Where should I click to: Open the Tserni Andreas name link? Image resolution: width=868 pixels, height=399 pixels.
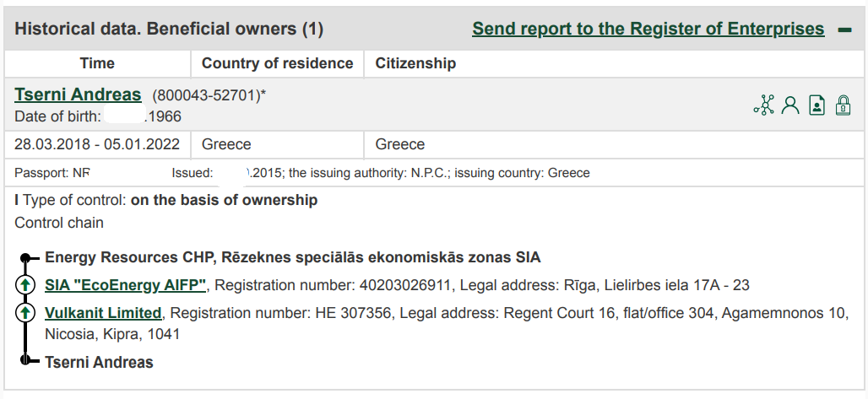pos(78,94)
